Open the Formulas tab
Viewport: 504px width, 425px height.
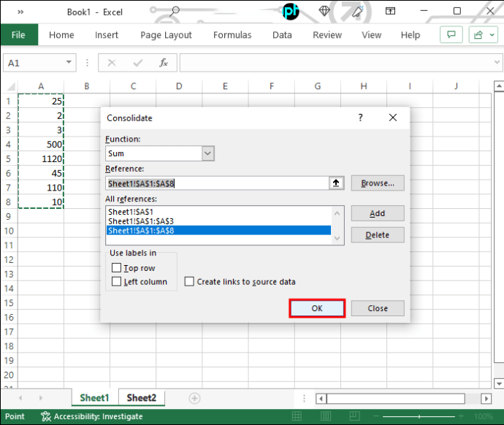point(232,35)
